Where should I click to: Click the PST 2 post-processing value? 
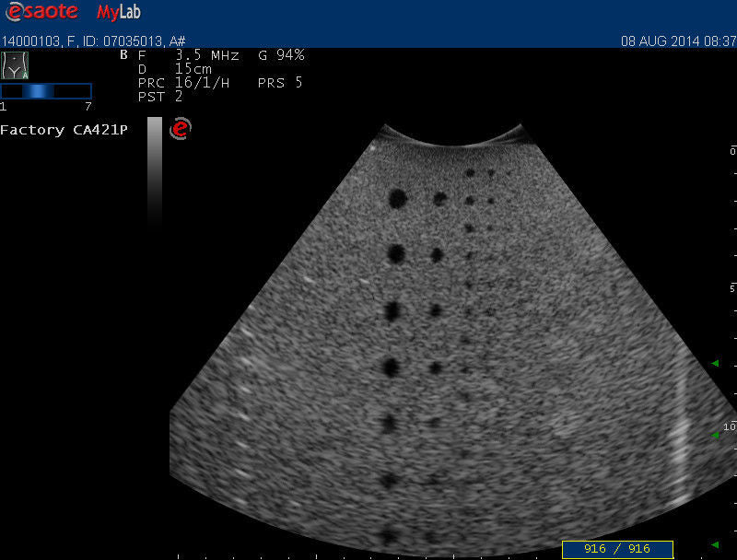pyautogui.click(x=159, y=96)
